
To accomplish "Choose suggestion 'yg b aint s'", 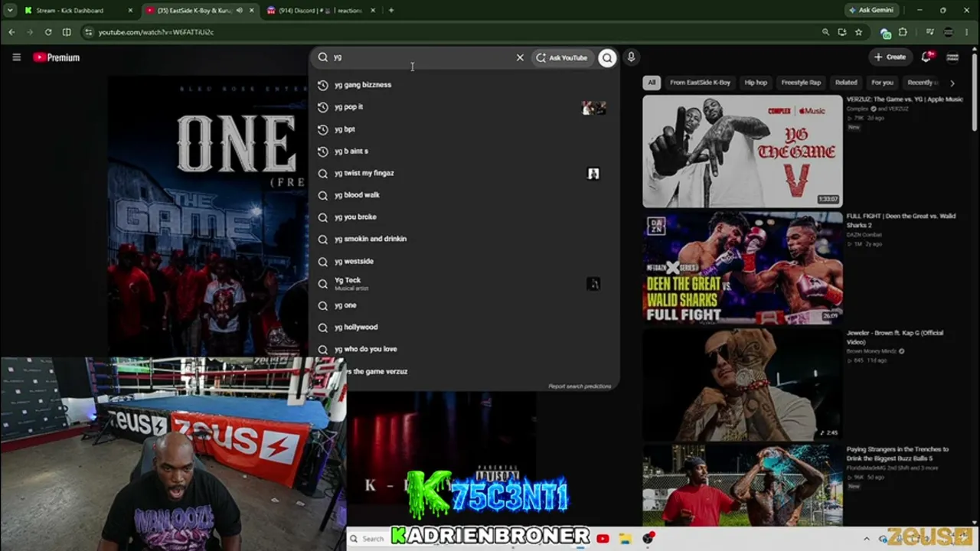I will 464,152.
